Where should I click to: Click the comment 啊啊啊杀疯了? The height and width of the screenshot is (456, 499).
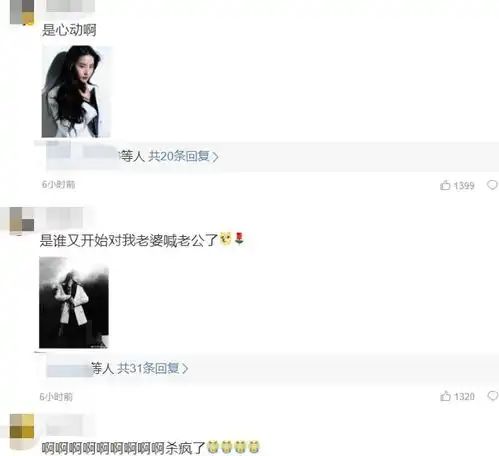click(124, 448)
